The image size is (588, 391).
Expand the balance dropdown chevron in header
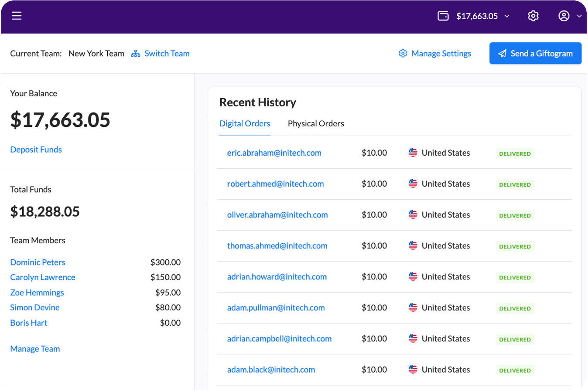(x=507, y=16)
